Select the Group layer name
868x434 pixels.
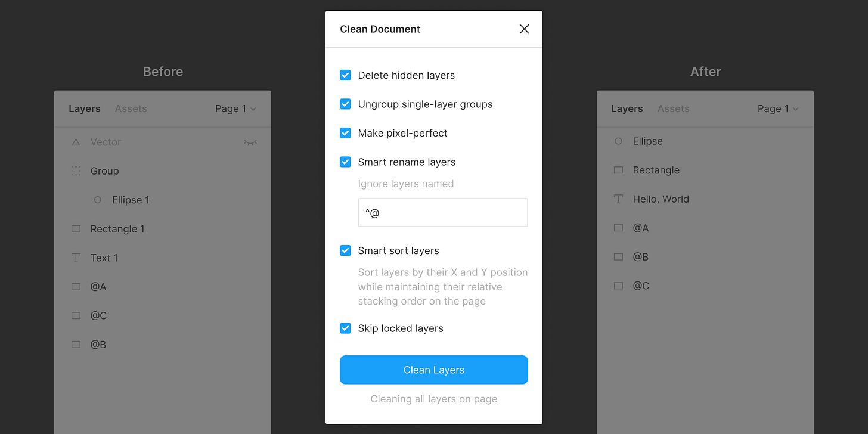(104, 171)
